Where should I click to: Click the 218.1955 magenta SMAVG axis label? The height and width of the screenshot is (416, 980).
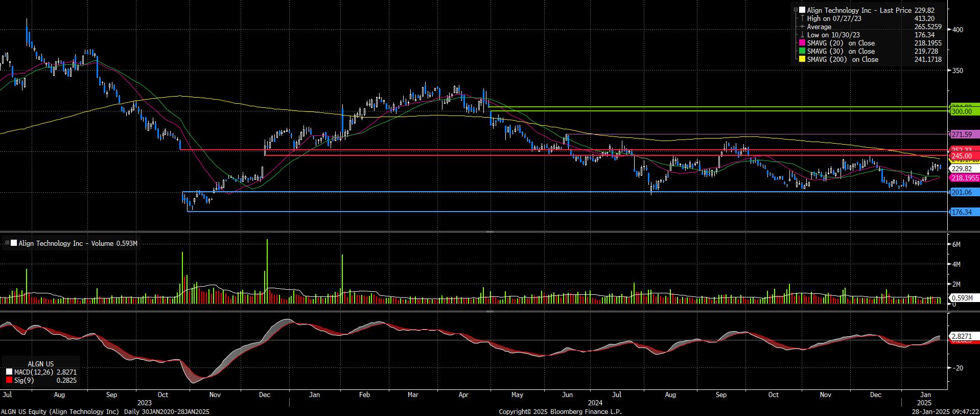964,178
